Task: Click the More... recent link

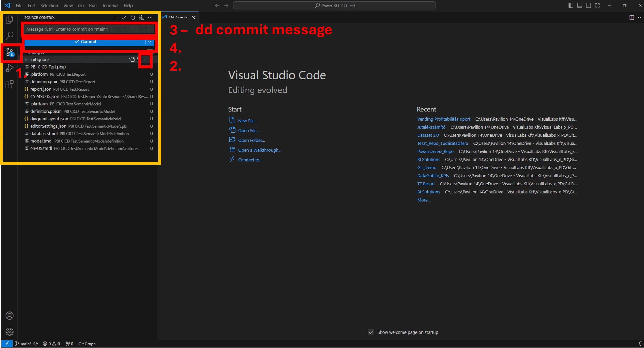Action: click(423, 200)
